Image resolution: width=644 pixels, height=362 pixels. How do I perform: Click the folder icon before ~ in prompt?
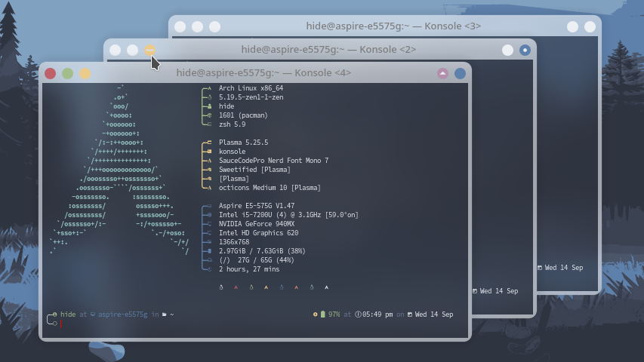click(x=165, y=314)
